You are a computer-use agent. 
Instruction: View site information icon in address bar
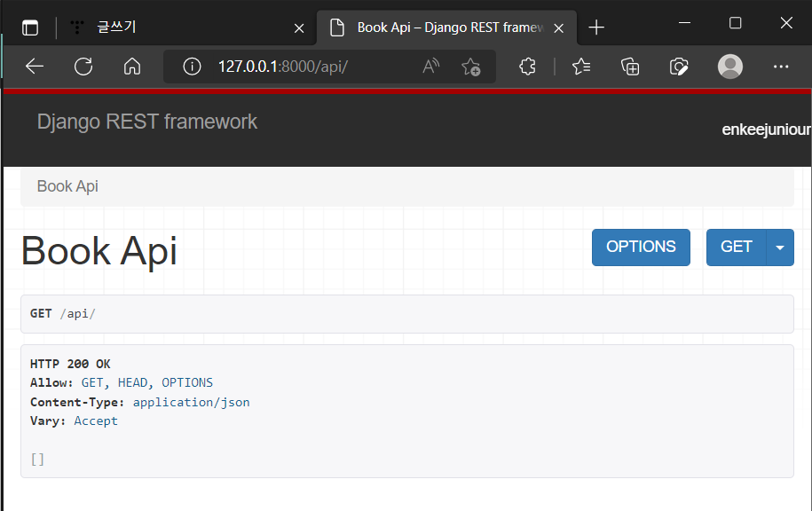click(192, 67)
